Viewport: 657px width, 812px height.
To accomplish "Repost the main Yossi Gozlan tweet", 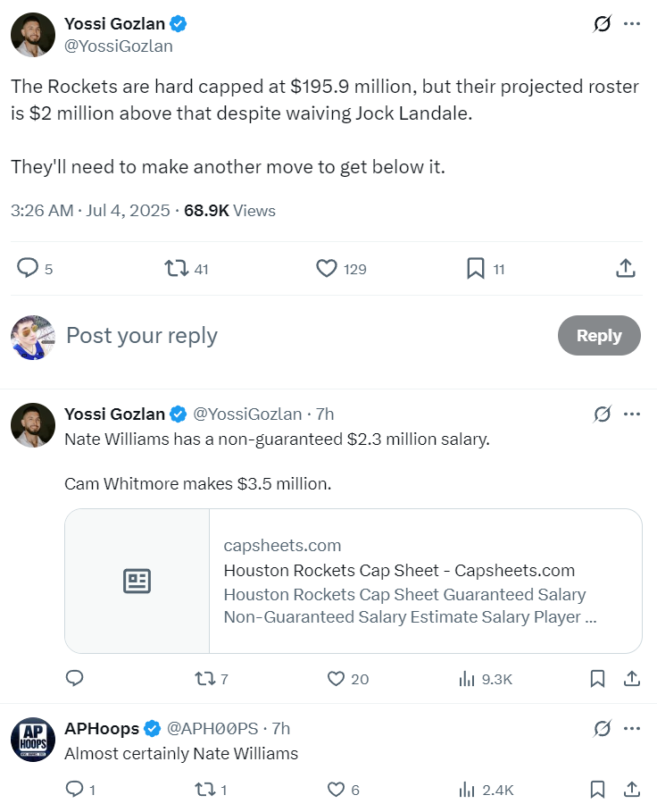I will (x=176, y=268).
